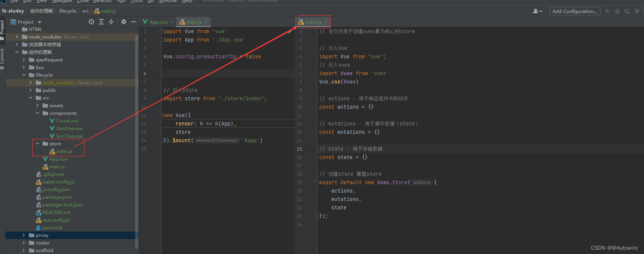The height and width of the screenshot is (254, 644).
Task: Close the index.js editor tab
Action: click(x=326, y=22)
